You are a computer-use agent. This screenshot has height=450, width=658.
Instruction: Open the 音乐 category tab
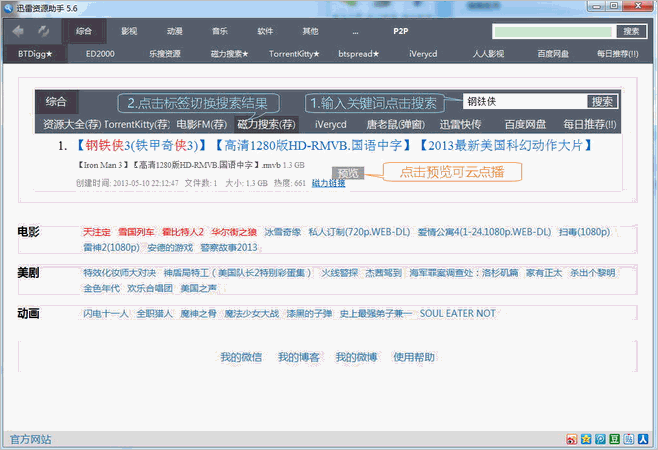[x=220, y=31]
